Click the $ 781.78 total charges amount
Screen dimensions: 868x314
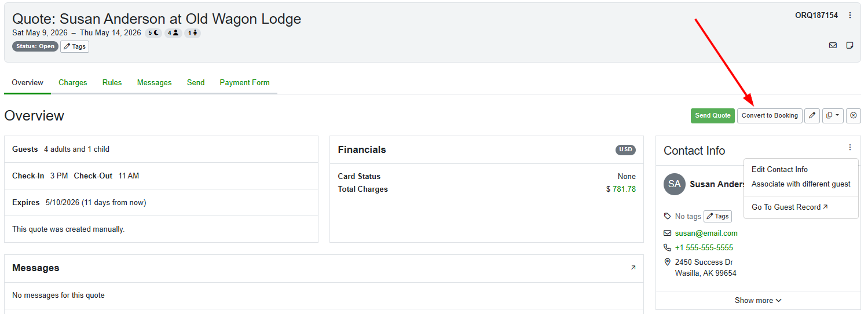pos(621,189)
